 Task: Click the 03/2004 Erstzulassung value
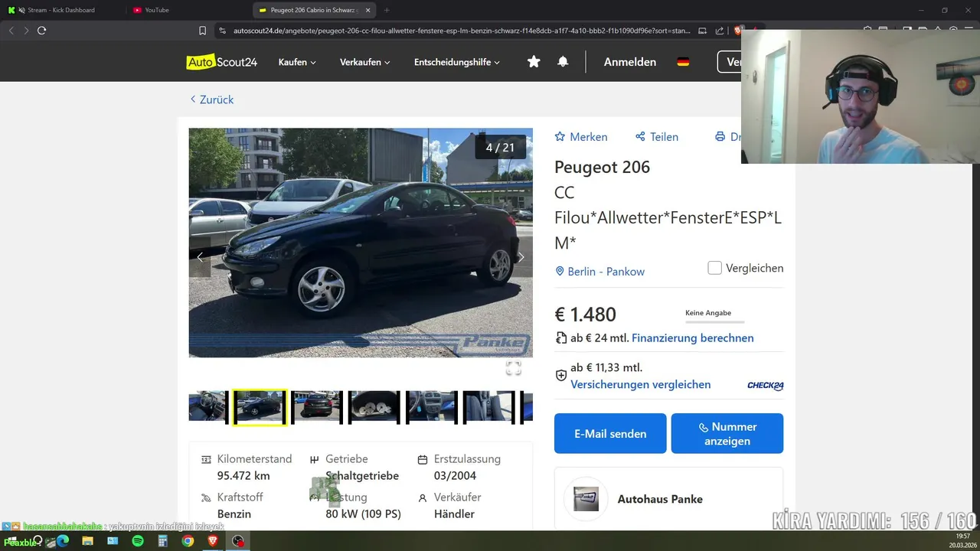(x=455, y=476)
